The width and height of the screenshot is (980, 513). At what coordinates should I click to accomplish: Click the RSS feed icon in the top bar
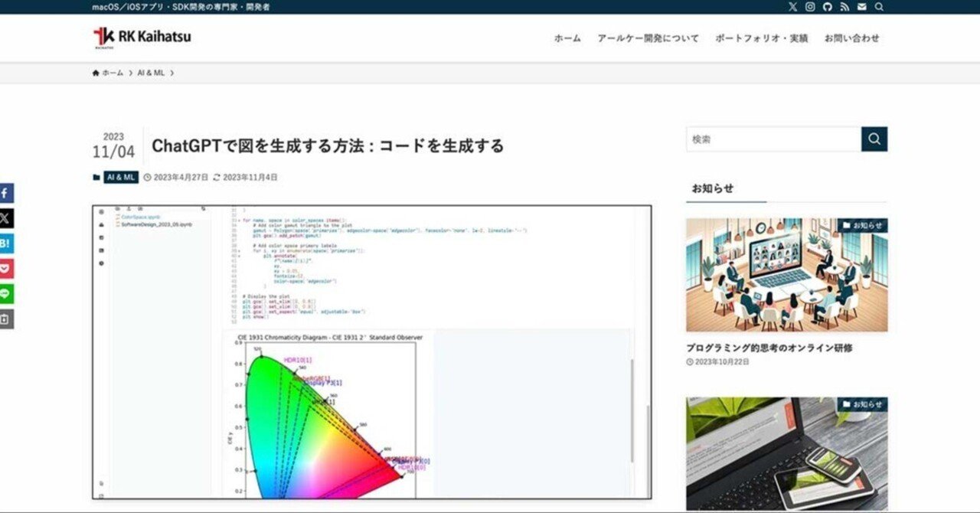844,7
